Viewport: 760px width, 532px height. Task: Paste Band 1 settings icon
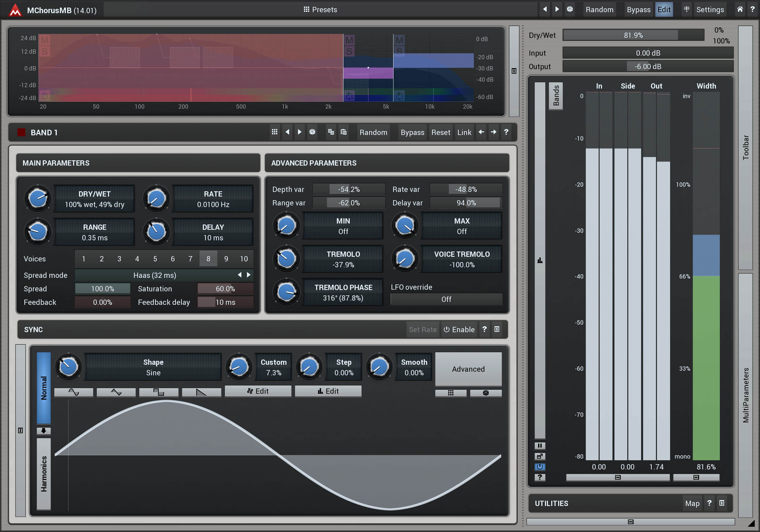coord(343,132)
